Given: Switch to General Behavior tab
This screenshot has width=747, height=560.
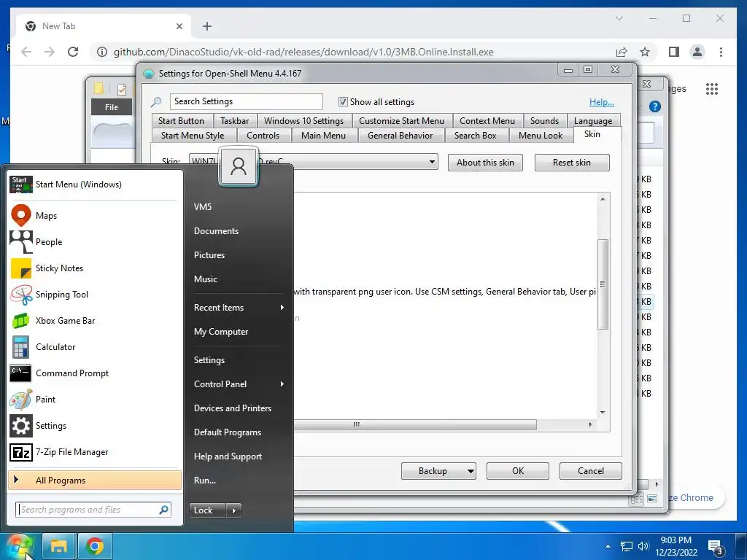Looking at the screenshot, I should pos(400,135).
